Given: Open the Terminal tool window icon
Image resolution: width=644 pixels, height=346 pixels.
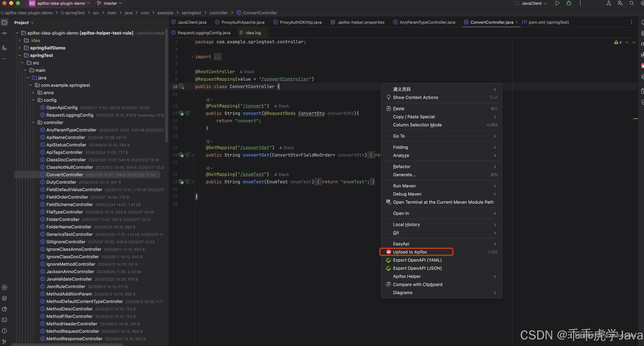Looking at the screenshot, I should point(5,320).
